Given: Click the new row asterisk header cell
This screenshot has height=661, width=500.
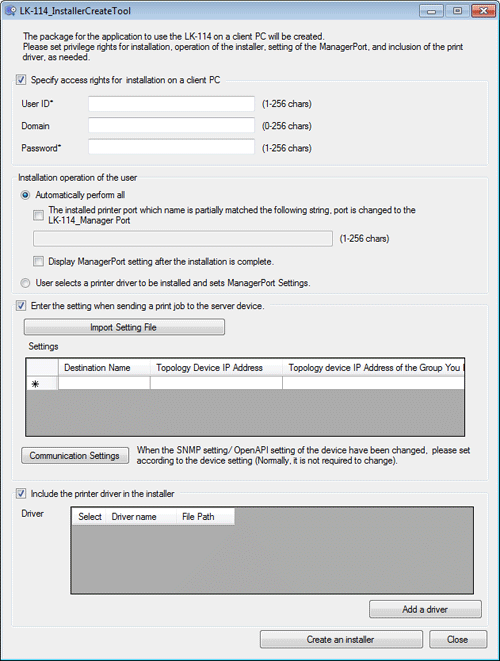Looking at the screenshot, I should (x=42, y=384).
